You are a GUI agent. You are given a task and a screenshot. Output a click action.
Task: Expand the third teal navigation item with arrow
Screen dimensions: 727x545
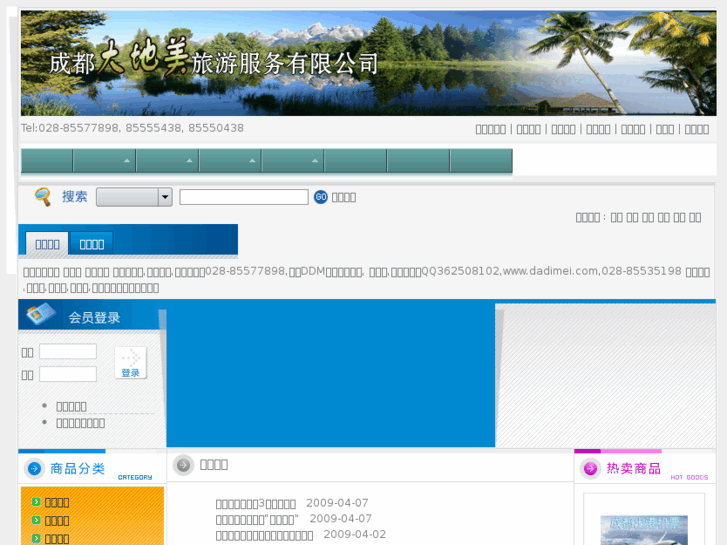pos(167,160)
